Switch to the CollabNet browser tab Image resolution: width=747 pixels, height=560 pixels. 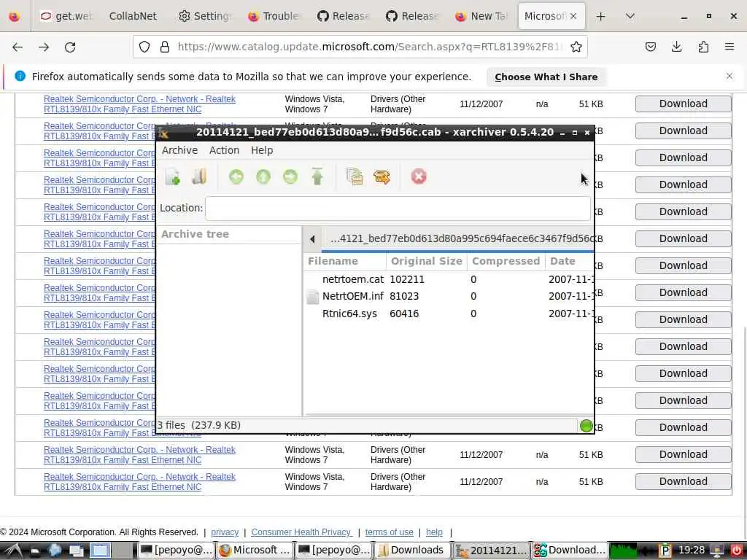pos(133,16)
